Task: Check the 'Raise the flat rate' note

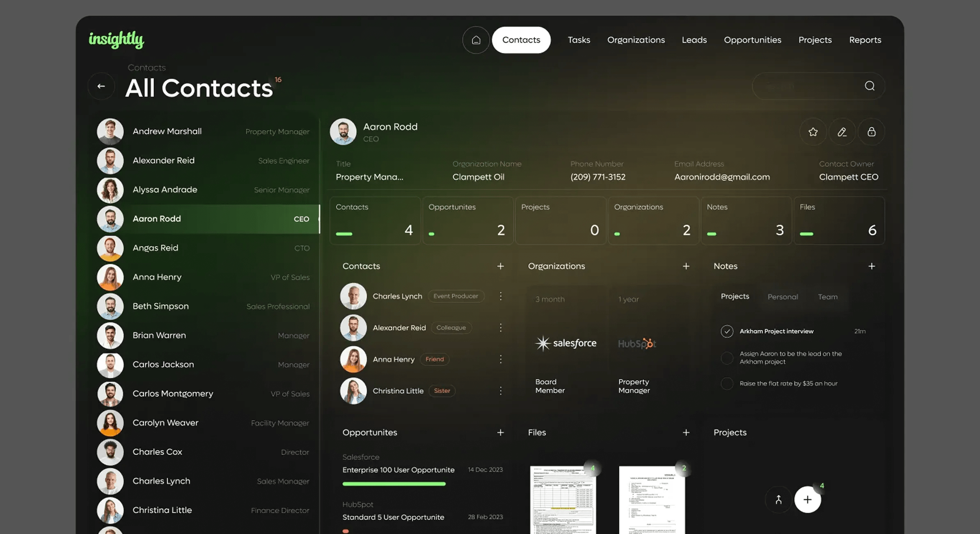Action: 727,383
